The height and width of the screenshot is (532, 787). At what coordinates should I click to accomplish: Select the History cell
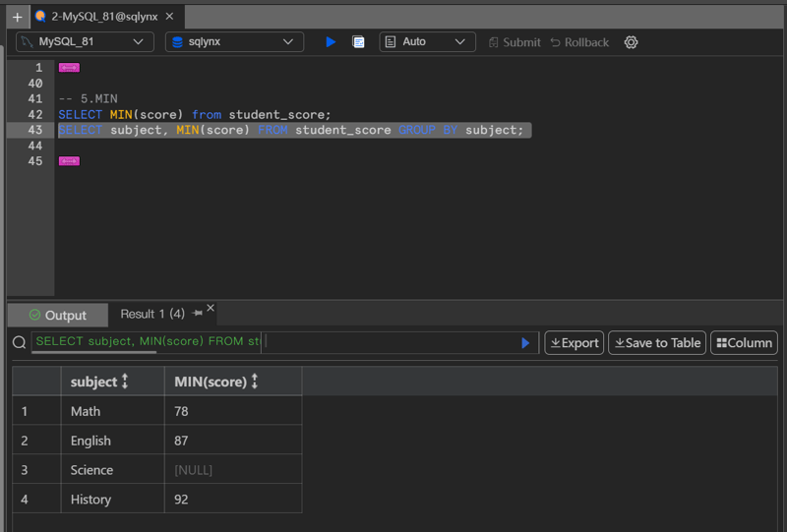point(113,500)
